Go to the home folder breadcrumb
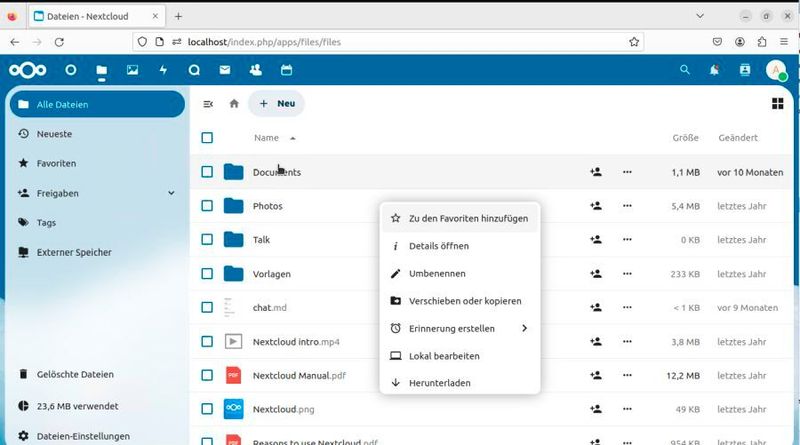The height and width of the screenshot is (445, 800). point(234,104)
